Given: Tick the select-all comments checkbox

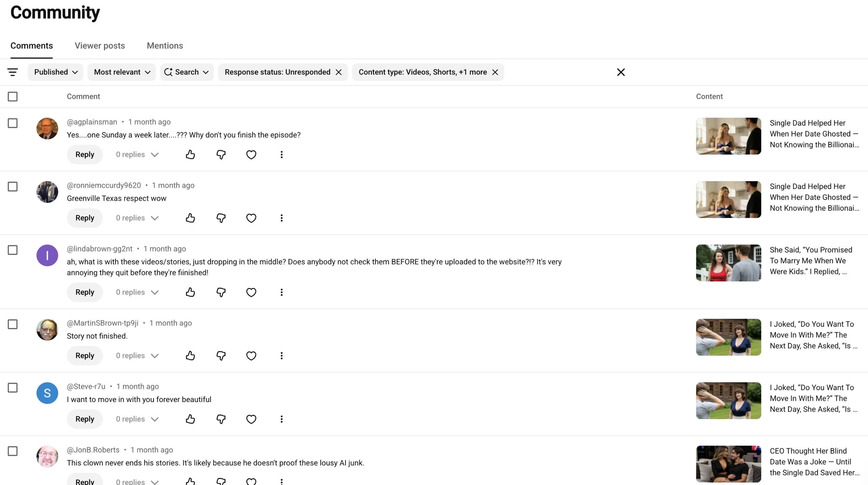Looking at the screenshot, I should [x=13, y=97].
